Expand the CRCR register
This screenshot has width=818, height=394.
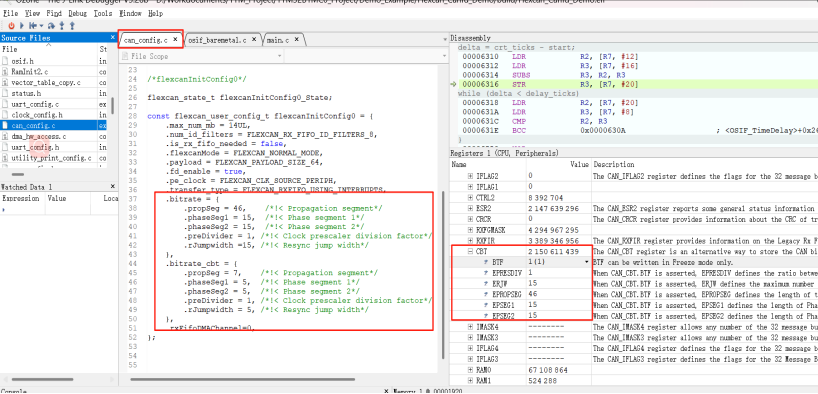(x=471, y=219)
